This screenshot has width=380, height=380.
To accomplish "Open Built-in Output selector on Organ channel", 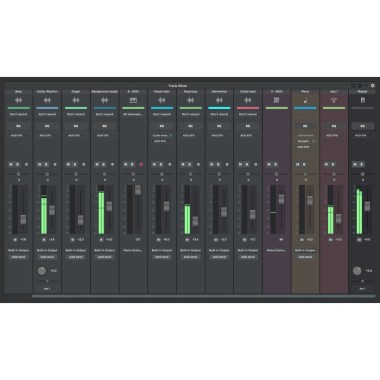I will click(x=76, y=250).
